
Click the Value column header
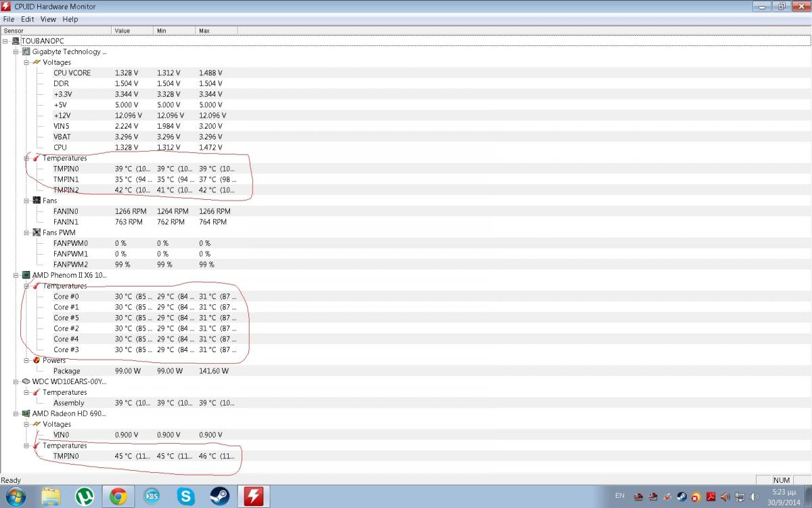pos(133,30)
